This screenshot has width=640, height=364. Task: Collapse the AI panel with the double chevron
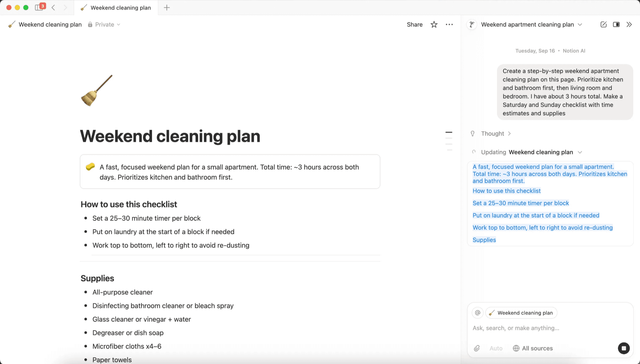tap(629, 25)
